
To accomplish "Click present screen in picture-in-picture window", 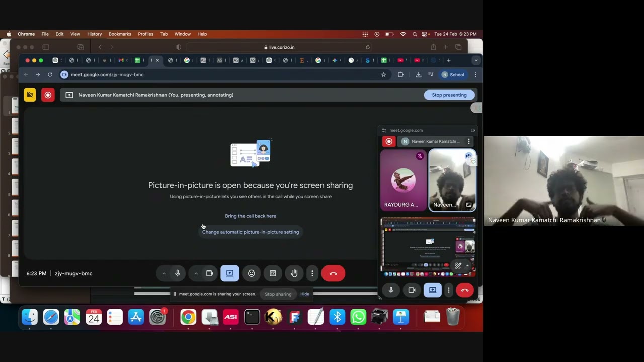I will pos(433,290).
